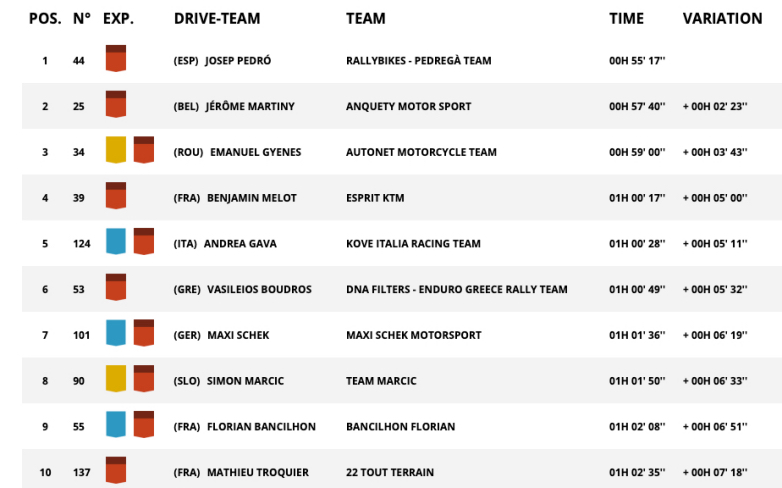Click the blue badge for Florian Bancilhon
The image size is (782, 488).
click(116, 424)
